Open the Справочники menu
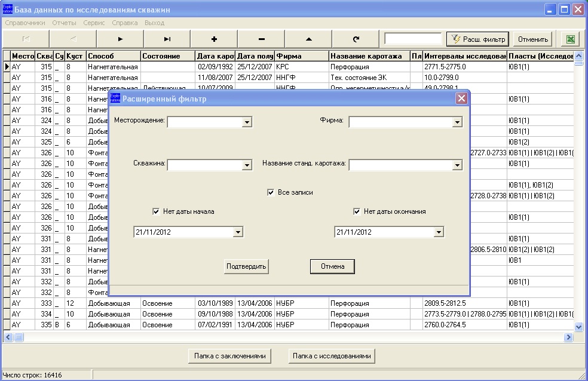 [x=25, y=23]
